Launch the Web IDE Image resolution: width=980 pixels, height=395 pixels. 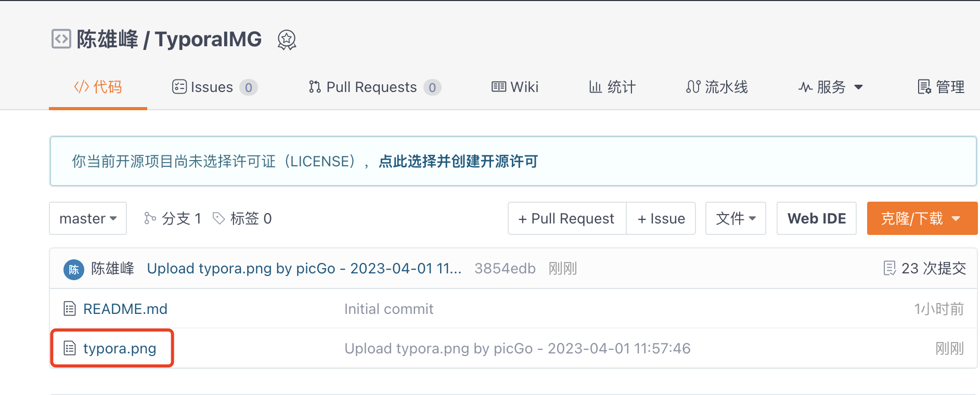(817, 218)
